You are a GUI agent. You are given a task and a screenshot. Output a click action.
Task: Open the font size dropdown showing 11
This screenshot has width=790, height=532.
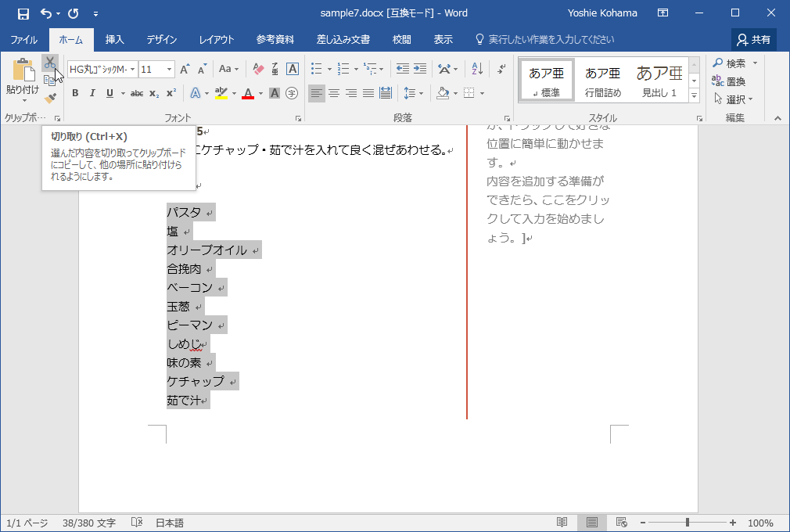pyautogui.click(x=169, y=69)
